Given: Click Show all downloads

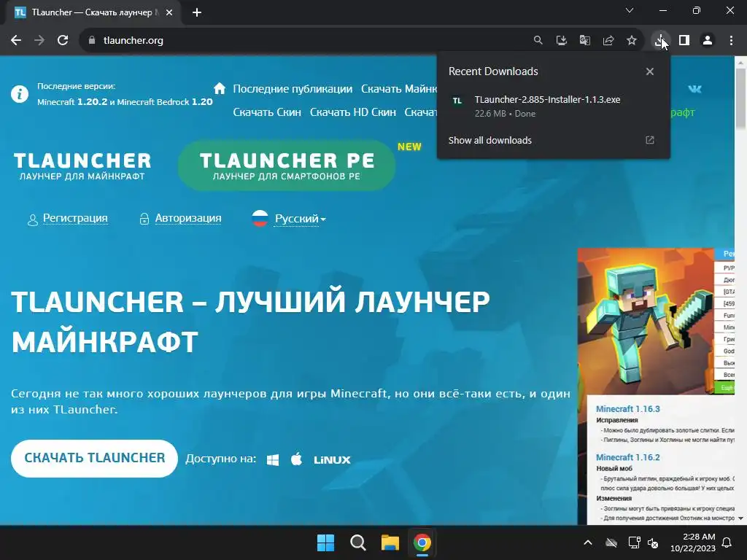Looking at the screenshot, I should point(489,141).
